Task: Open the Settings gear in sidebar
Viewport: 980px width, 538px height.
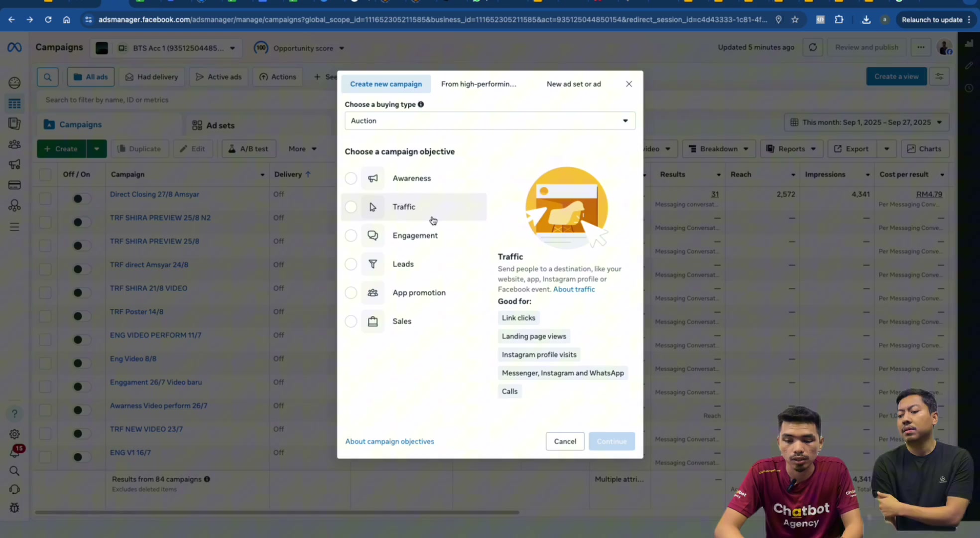Action: click(14, 434)
